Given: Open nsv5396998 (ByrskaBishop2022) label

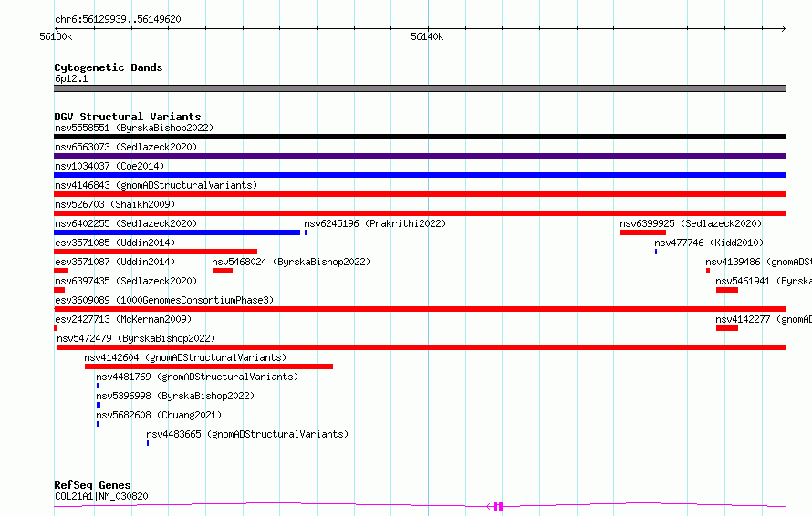Looking at the screenshot, I should coord(175,396).
